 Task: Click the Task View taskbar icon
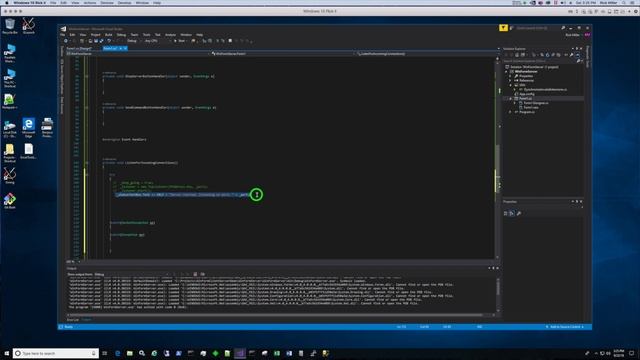105,353
